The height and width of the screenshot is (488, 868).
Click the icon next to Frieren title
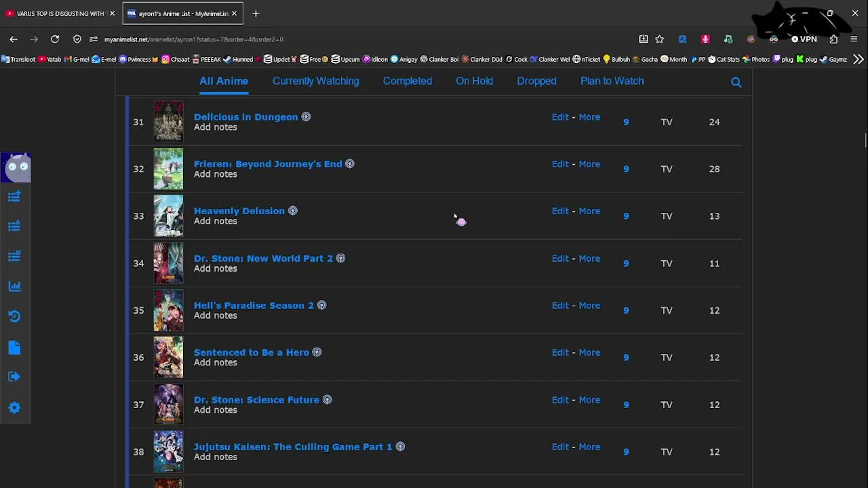350,163
